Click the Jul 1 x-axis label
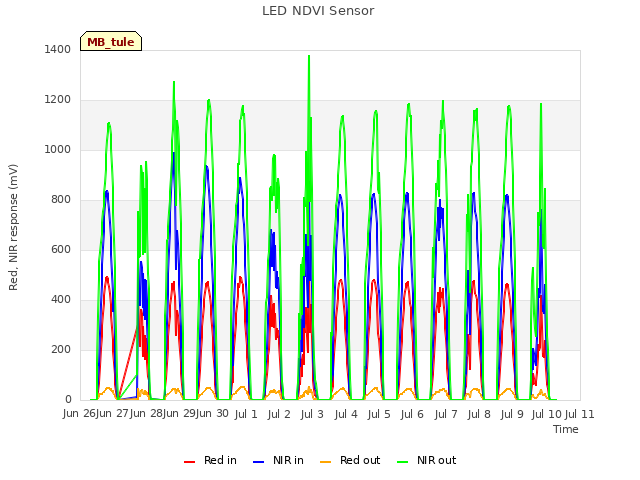640x480 pixels. coord(246,414)
